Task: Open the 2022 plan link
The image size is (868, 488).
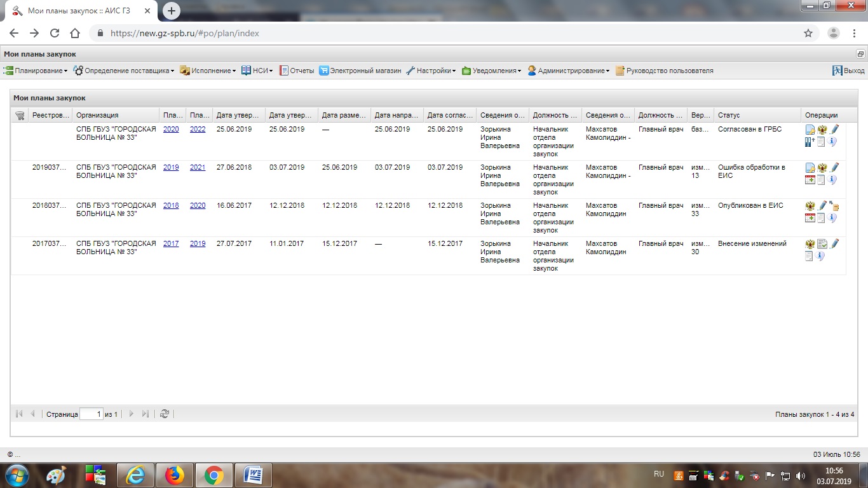Action: [198, 129]
